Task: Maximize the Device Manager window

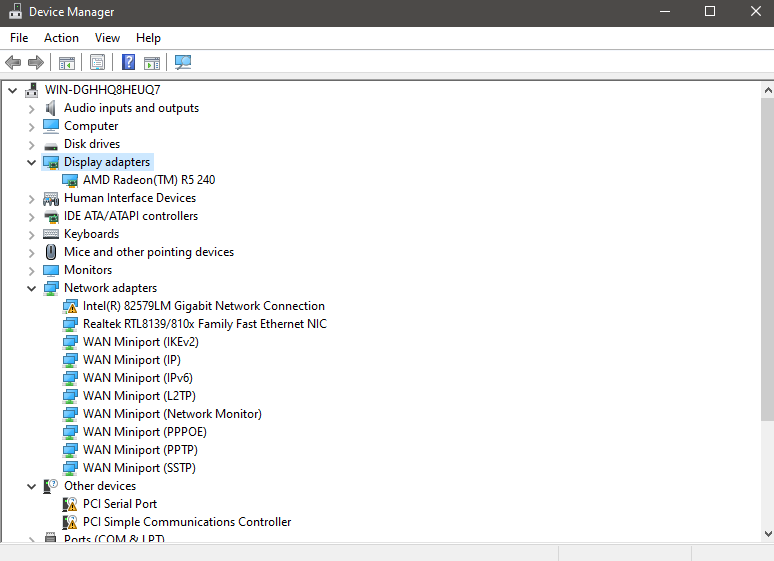Action: 710,11
